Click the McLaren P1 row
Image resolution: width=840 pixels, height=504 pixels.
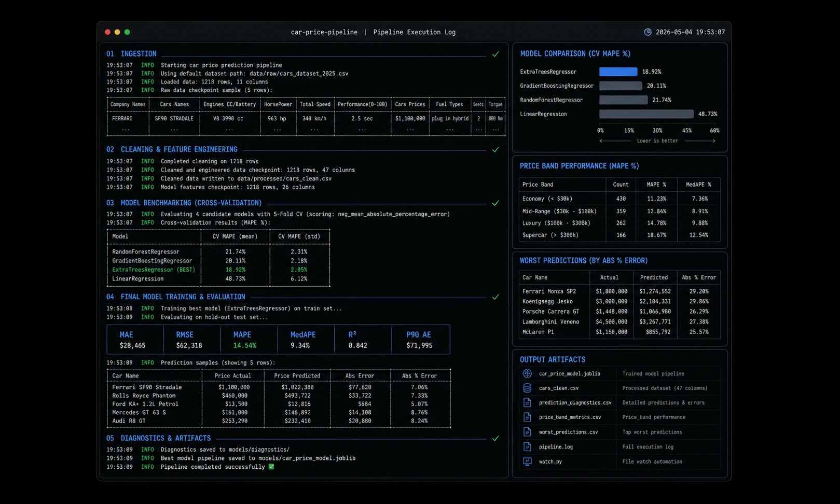(619, 332)
